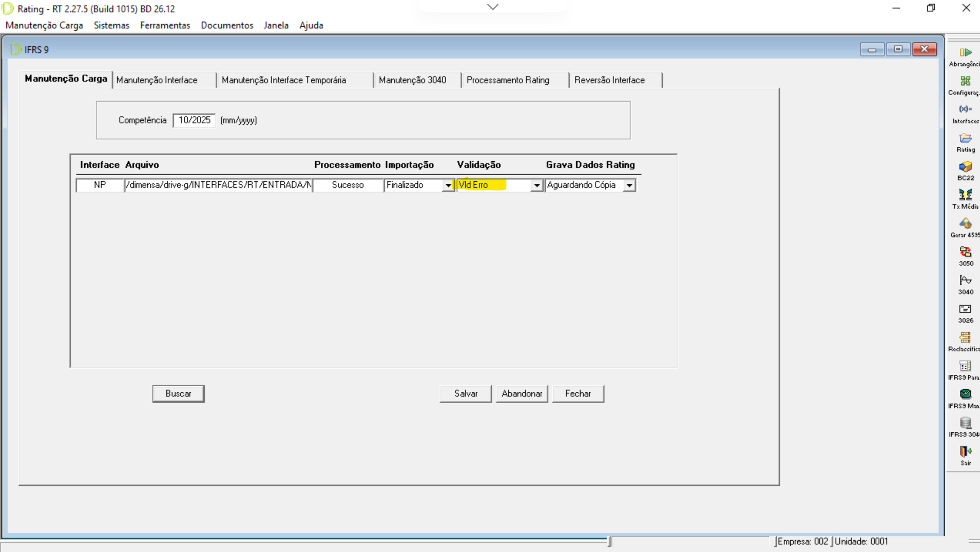Switch to the Manutenção 3040 tab
980x552 pixels.
tap(417, 80)
